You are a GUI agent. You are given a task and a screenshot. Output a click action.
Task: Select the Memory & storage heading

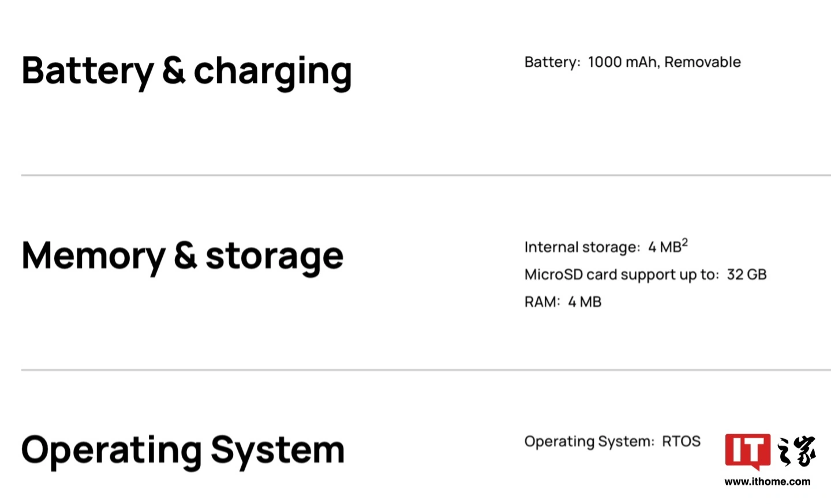click(182, 256)
